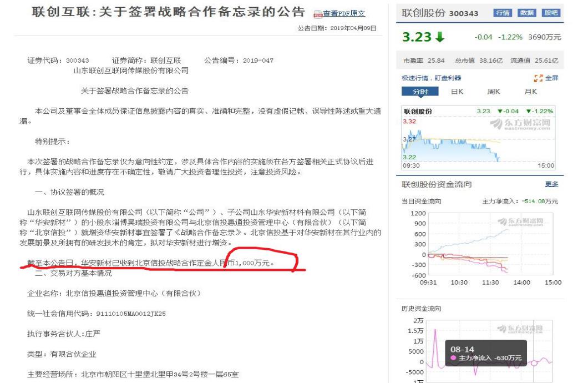This screenshot has width=588, height=383.
Task: Click 山东联创互联网传媒股份有限公司 company name line
Action: tap(131, 70)
